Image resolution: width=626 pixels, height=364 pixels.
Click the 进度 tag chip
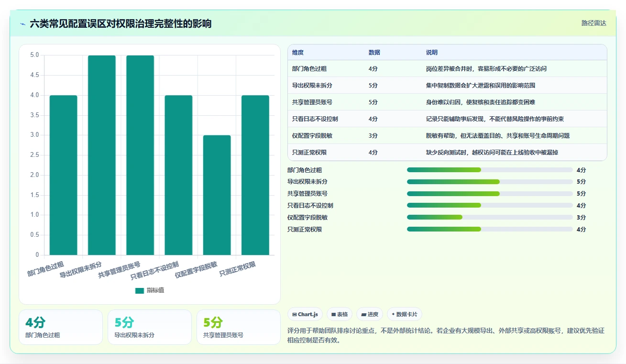370,314
